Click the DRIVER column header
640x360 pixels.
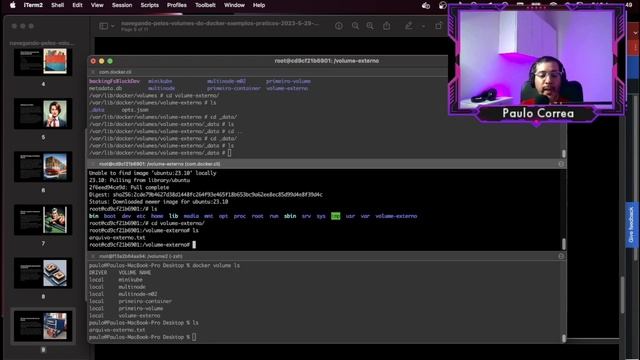tap(98, 273)
